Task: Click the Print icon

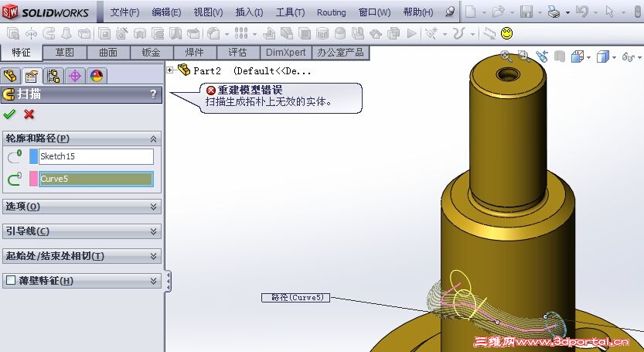Action: click(554, 12)
